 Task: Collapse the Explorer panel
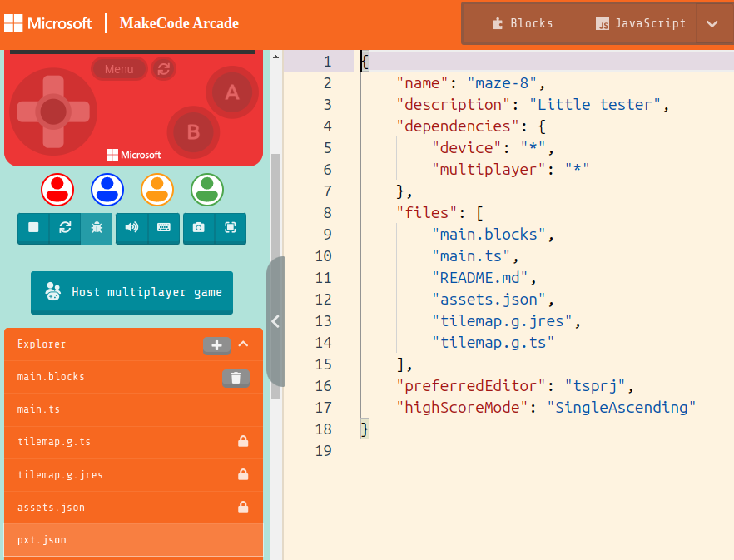point(243,344)
